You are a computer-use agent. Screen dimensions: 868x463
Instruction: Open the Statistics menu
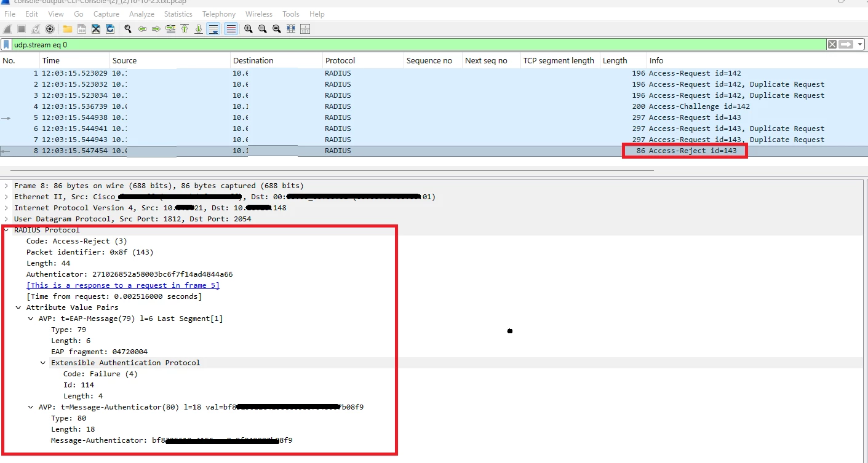pos(178,14)
